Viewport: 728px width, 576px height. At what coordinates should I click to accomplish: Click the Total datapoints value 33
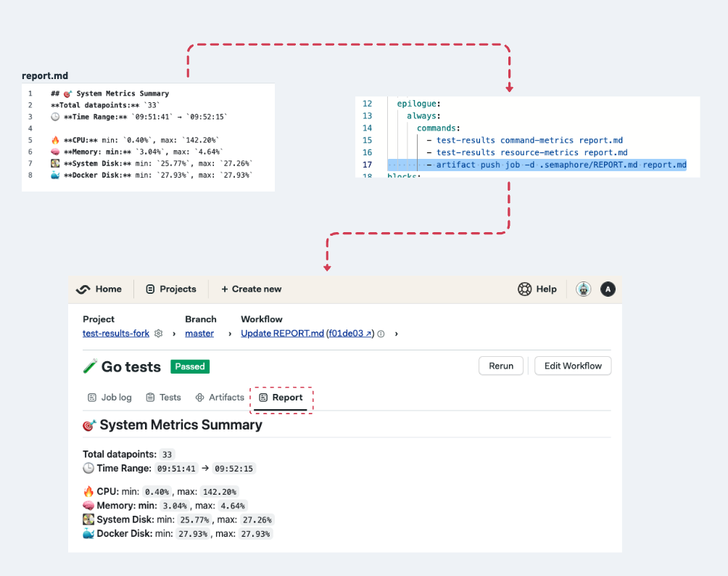pyautogui.click(x=167, y=454)
